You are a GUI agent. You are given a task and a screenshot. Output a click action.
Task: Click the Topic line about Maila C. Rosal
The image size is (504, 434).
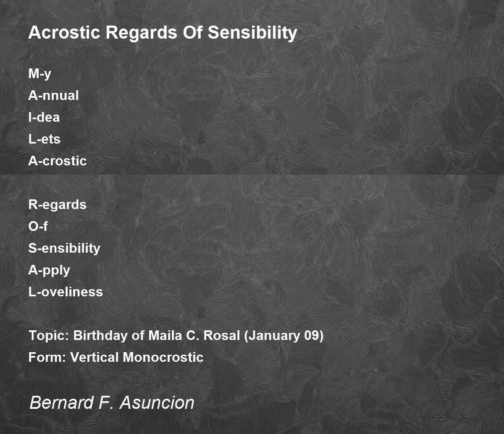[x=176, y=336]
